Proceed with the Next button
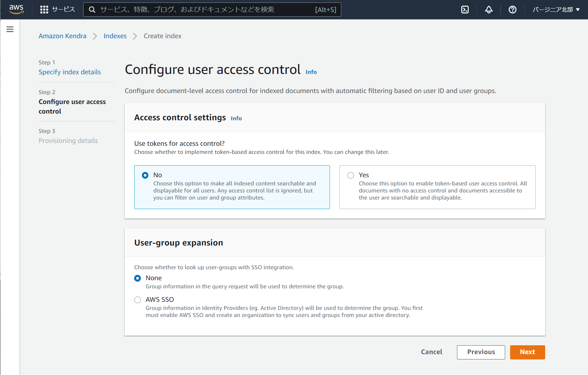 click(527, 352)
